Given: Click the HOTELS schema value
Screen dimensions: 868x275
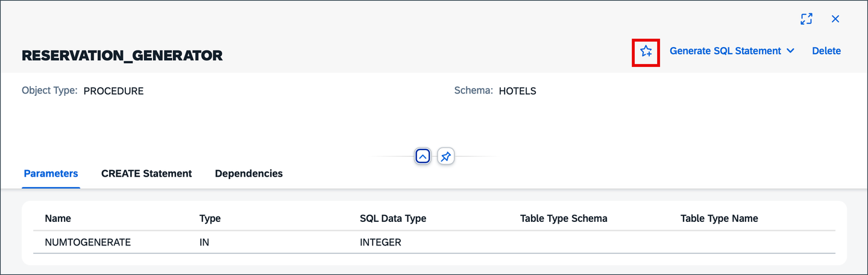Looking at the screenshot, I should (517, 91).
